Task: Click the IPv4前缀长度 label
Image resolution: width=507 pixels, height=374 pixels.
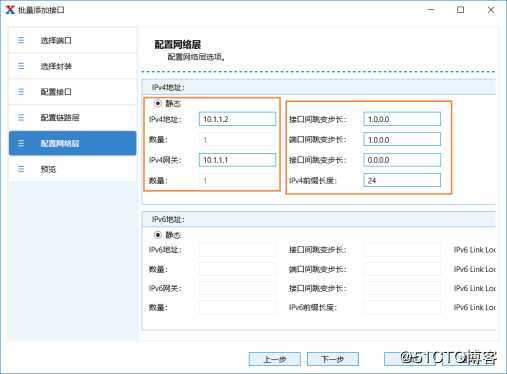Action: [x=313, y=181]
